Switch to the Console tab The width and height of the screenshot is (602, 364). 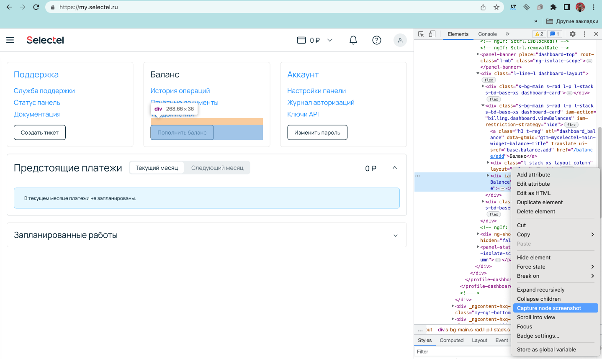point(487,34)
